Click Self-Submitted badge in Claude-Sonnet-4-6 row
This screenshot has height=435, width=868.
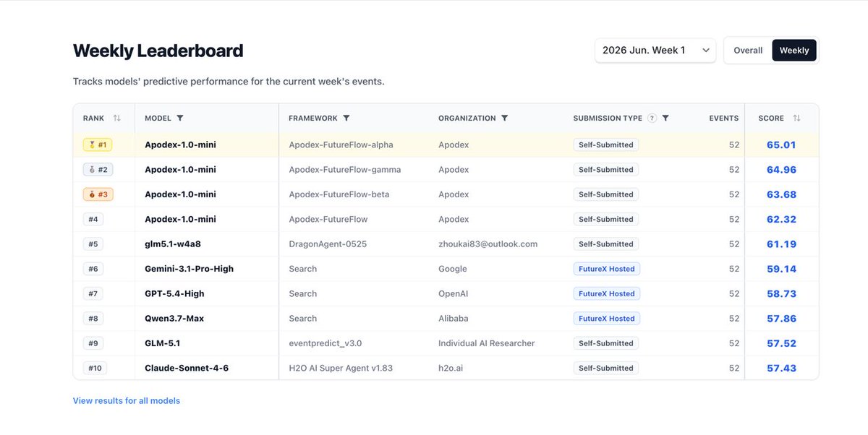point(606,368)
